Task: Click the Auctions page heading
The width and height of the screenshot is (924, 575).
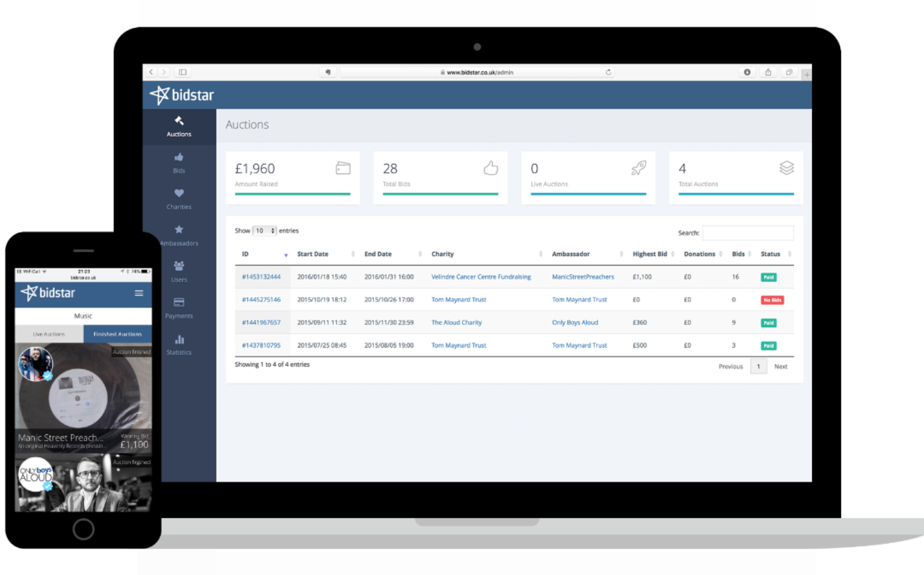Action: coord(247,125)
